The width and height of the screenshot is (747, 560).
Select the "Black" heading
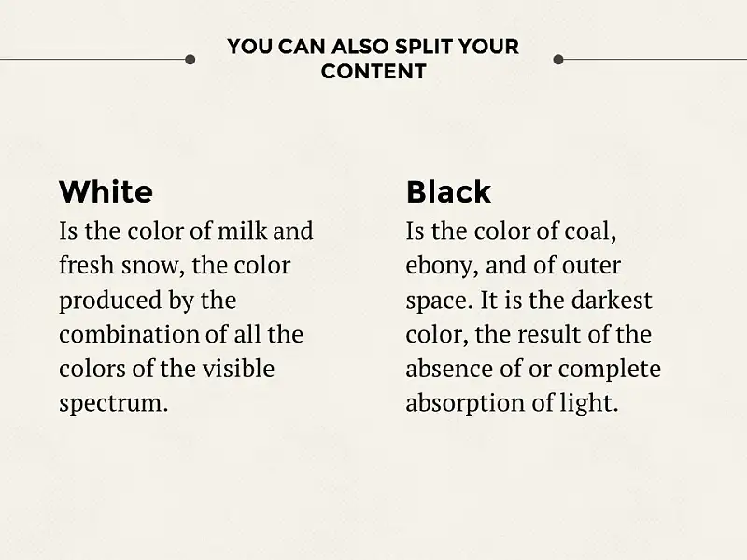[x=448, y=192]
